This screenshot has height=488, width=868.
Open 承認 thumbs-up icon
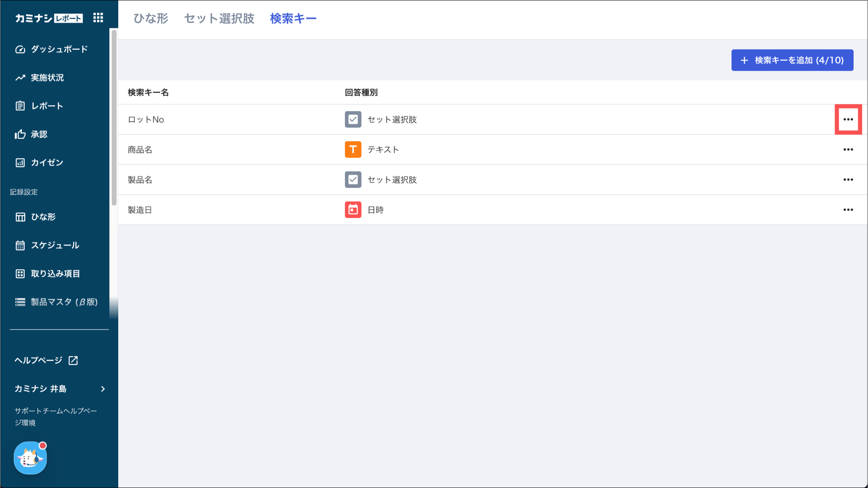point(20,134)
